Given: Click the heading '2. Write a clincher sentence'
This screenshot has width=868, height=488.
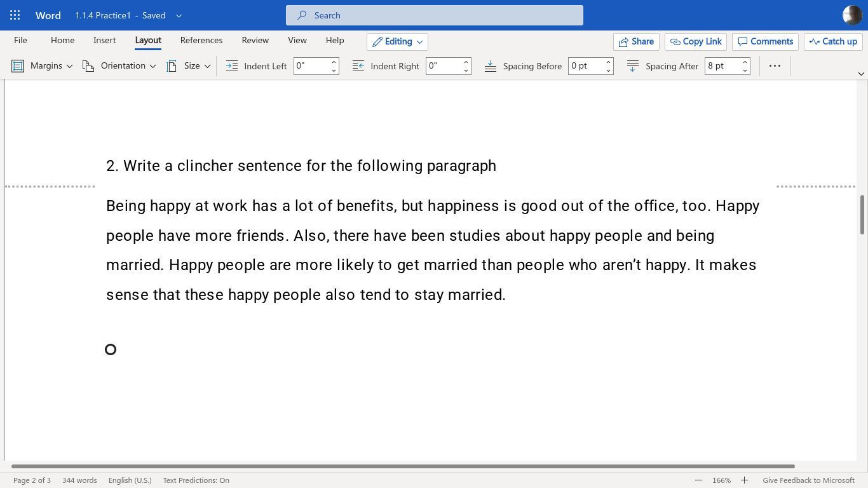Looking at the screenshot, I should tap(301, 166).
